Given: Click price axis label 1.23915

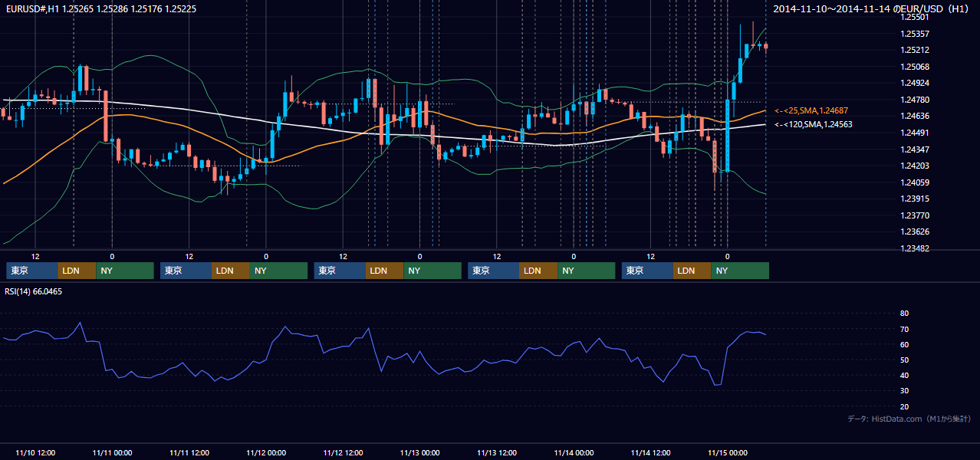Looking at the screenshot, I should pos(914,199).
